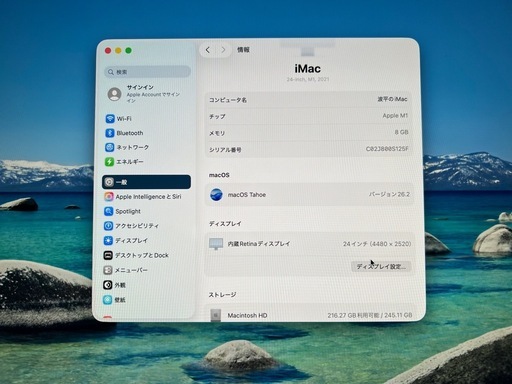
Task: Click the user avatar for サインイン
Action: click(114, 94)
